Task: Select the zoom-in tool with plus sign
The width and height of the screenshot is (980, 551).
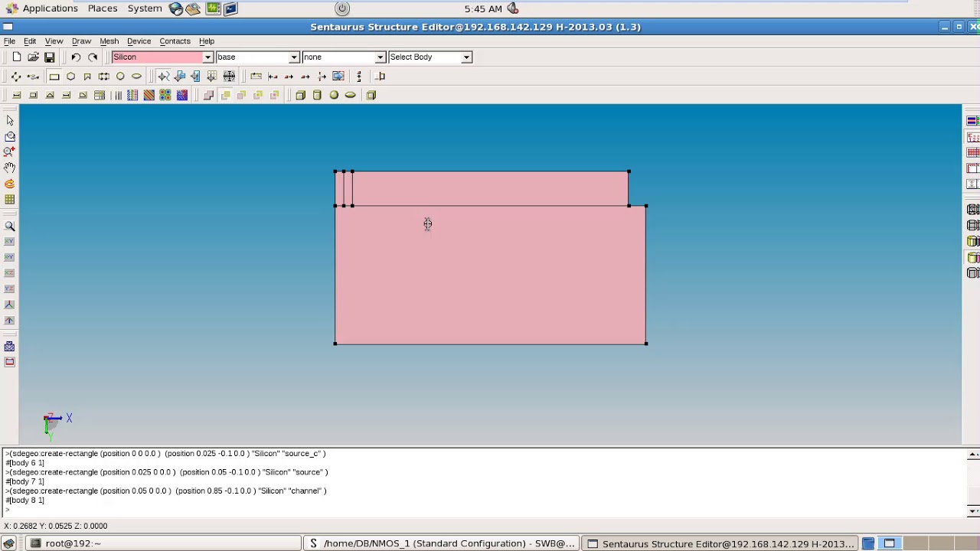Action: point(10,152)
